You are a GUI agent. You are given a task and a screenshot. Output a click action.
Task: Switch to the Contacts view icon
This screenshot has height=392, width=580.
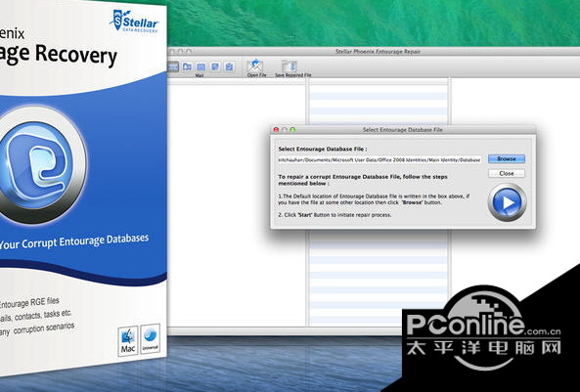187,66
